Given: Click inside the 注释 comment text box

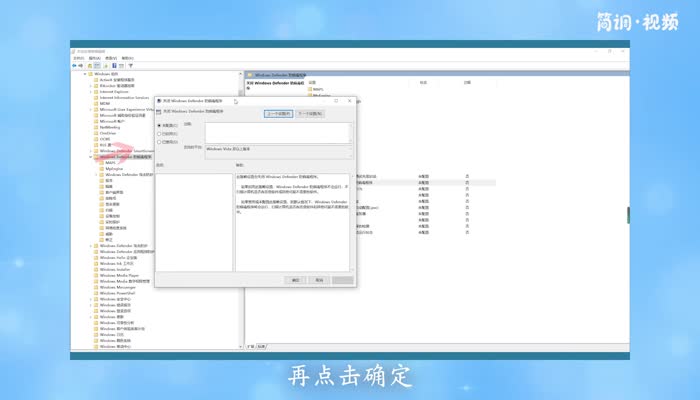Looking at the screenshot, I should pos(277,134).
